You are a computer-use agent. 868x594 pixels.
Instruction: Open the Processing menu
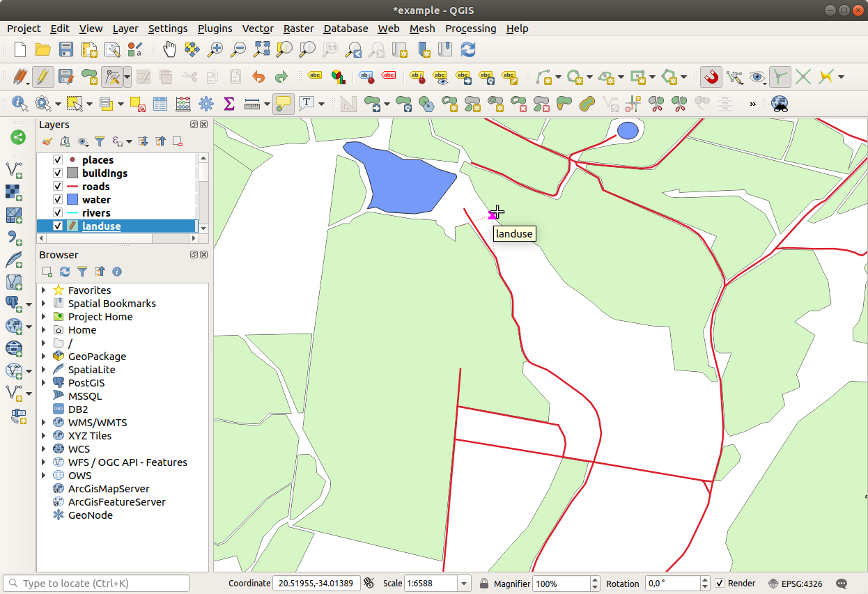point(470,29)
